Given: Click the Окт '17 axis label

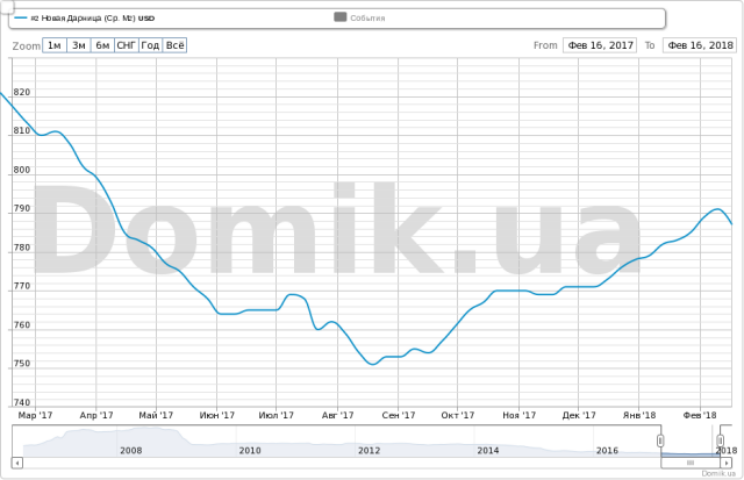Looking at the screenshot, I should 457,415.
